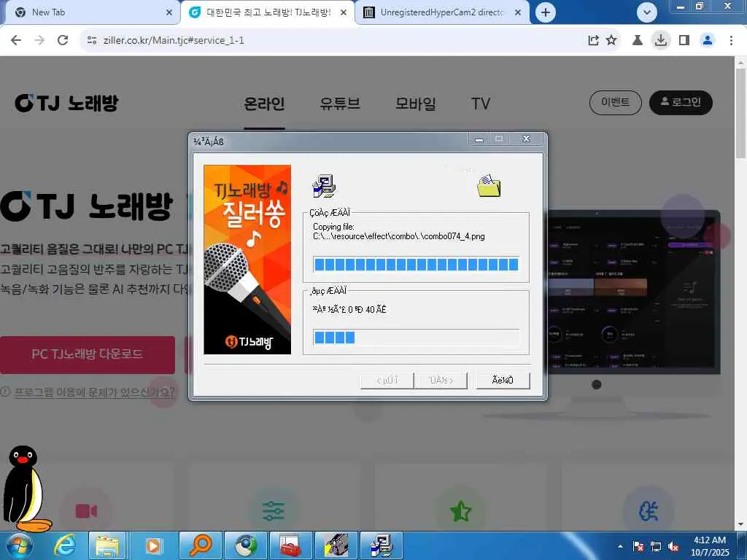The width and height of the screenshot is (747, 560).
Task: Click the installer computer source icon
Action: tap(324, 186)
